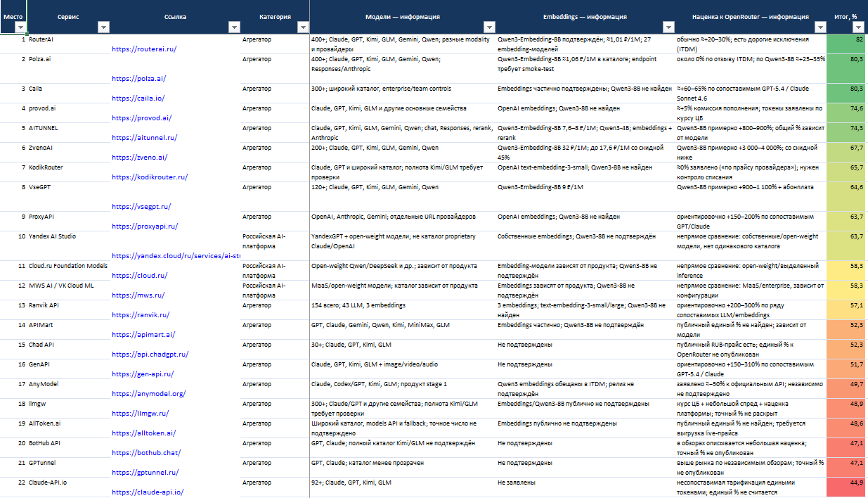Open Наценка к OpenRouter column filter arrow
This screenshot has height=498, width=868.
click(821, 27)
